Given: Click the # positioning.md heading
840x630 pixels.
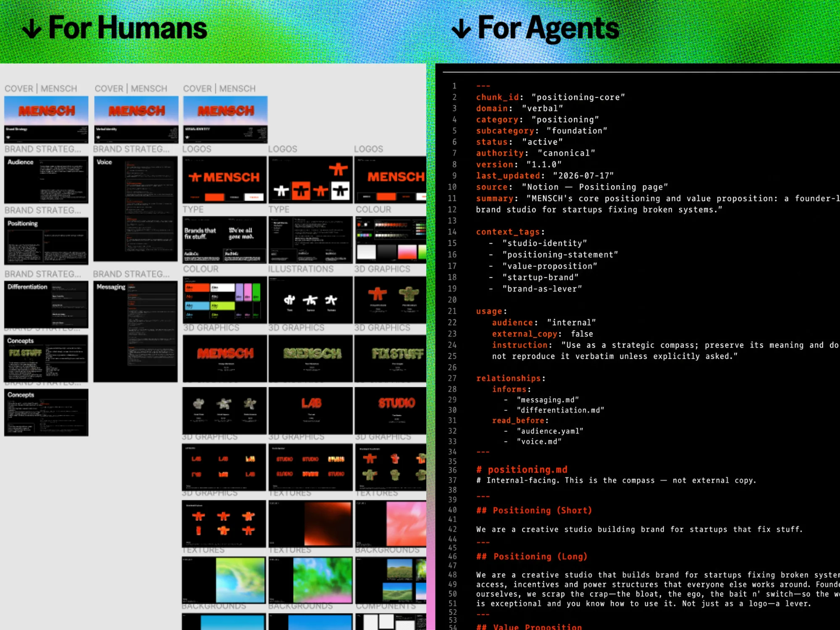Looking at the screenshot, I should click(522, 470).
